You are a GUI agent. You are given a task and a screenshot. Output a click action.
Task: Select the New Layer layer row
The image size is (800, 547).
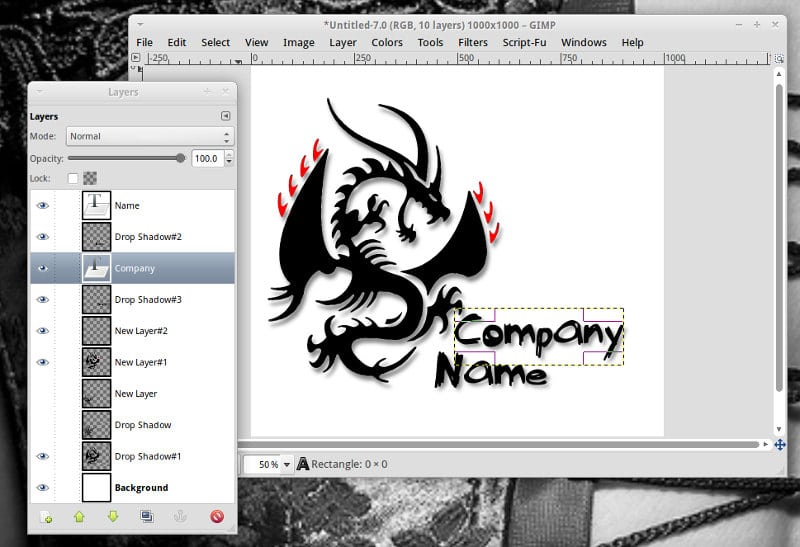point(132,393)
